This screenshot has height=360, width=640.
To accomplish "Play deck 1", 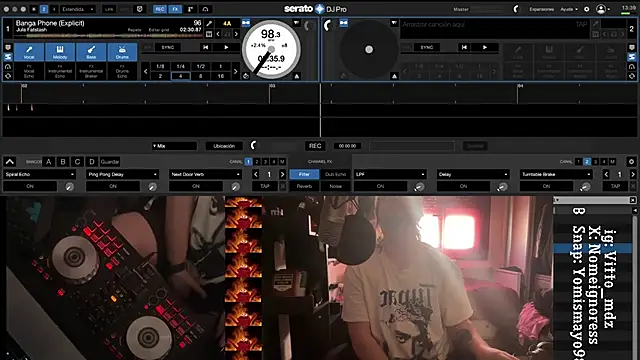I will pos(226,47).
